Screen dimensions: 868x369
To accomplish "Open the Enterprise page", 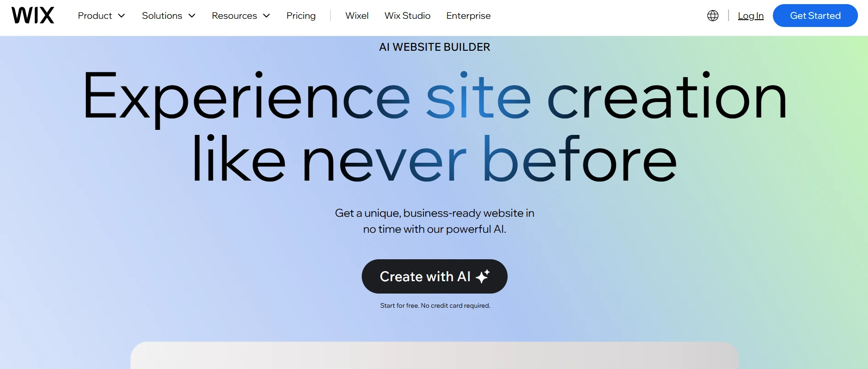I will [468, 16].
